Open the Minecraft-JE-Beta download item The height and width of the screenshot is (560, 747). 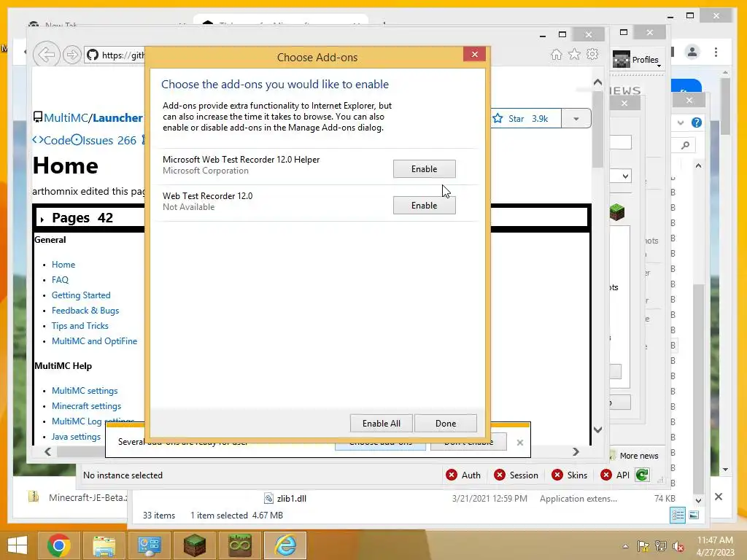tap(79, 497)
